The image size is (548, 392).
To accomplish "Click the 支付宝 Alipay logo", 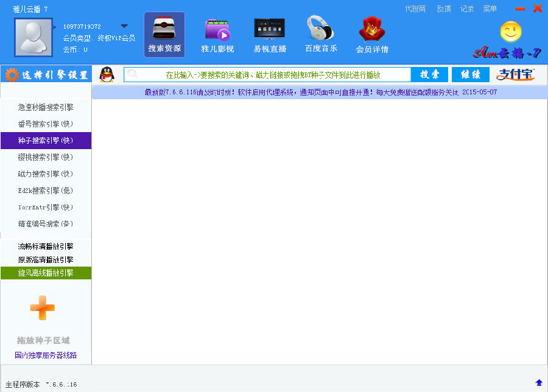I will tap(515, 74).
